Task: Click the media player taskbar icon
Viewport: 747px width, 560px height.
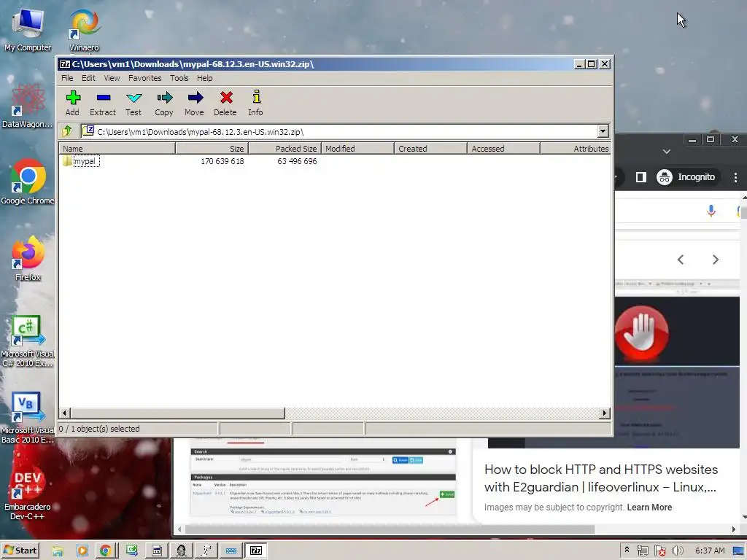Action: [x=82, y=551]
